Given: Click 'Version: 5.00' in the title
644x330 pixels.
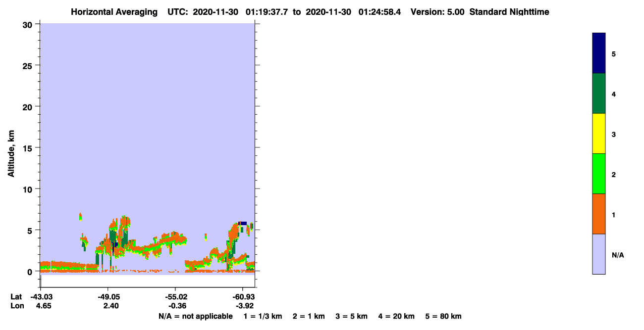Looking at the screenshot, I should click(x=437, y=12).
